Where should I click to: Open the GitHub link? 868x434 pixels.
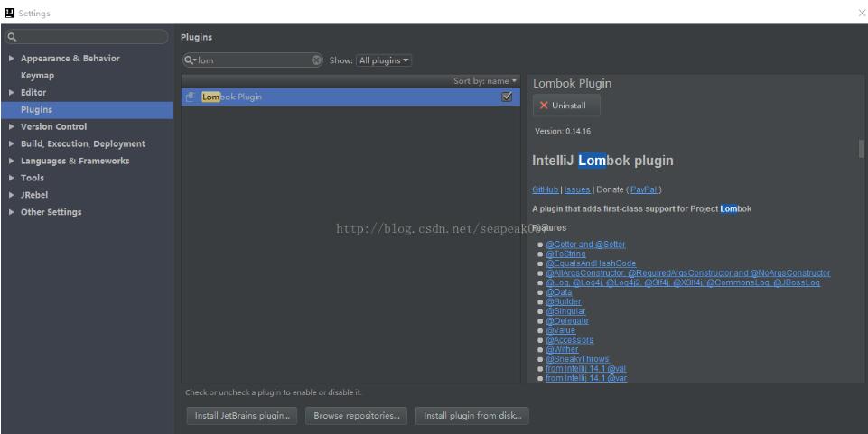coord(546,189)
